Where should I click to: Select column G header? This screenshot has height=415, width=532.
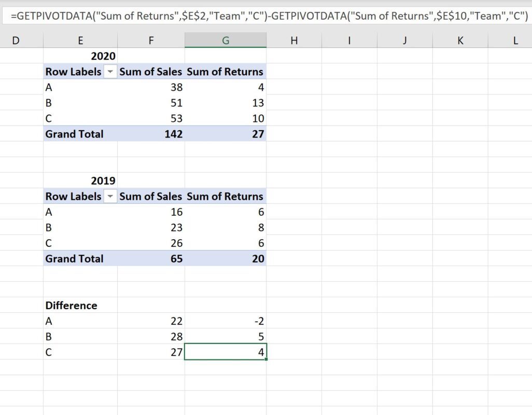click(x=226, y=40)
